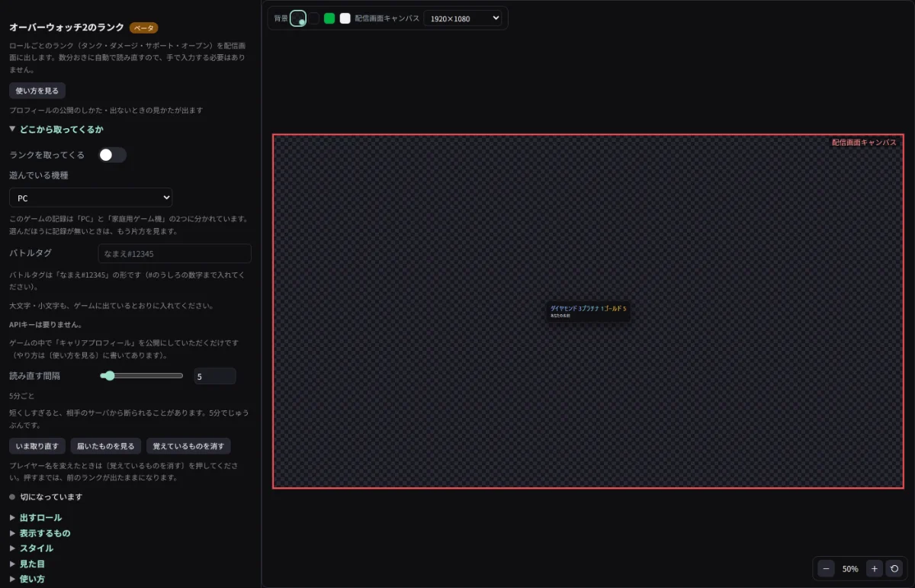Select the white background swatch
Viewport: 915px width, 588px height.
click(345, 18)
